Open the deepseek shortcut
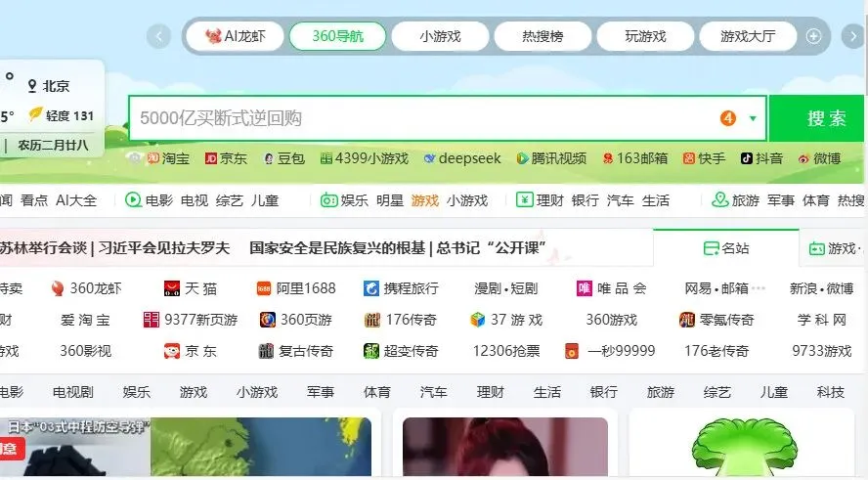The image size is (868, 480). (462, 159)
